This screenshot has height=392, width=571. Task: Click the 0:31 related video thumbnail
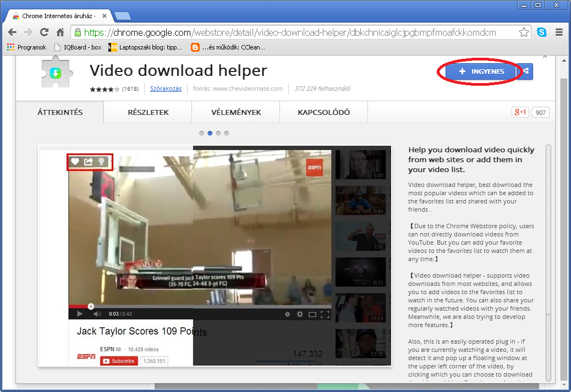[x=360, y=272]
